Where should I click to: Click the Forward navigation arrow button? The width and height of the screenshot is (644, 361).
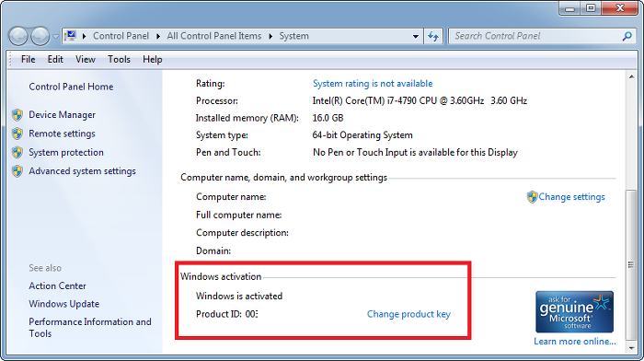[40, 36]
